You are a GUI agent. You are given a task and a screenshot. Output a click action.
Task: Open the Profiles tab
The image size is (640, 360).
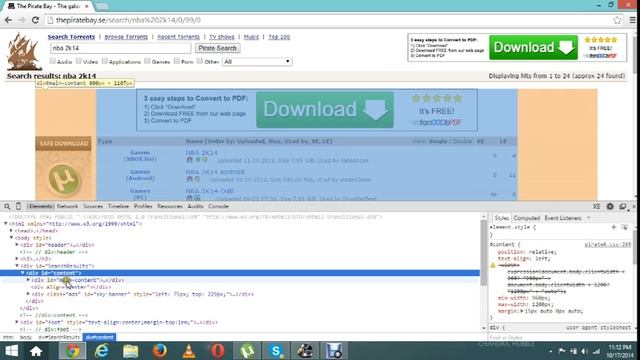(x=143, y=207)
